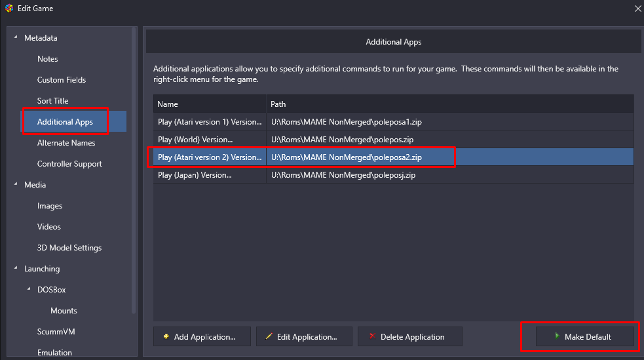
Task: Open the Custom Fields page
Action: 62,80
